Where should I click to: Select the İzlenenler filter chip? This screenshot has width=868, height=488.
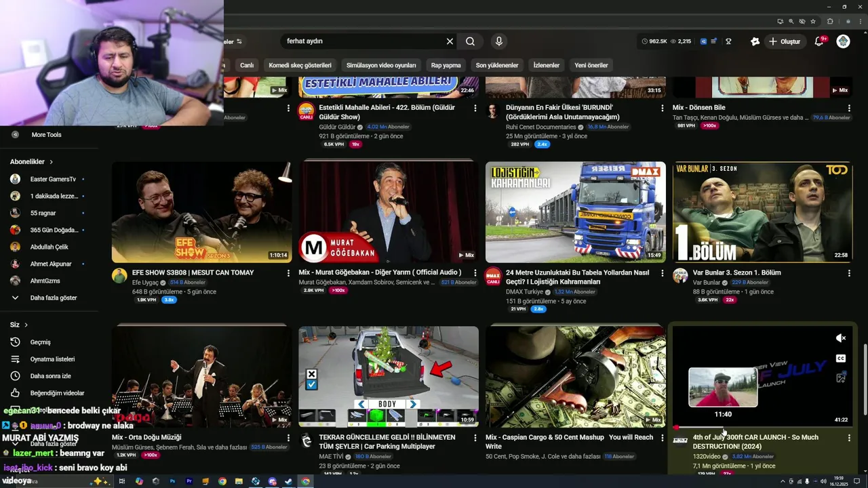pos(547,65)
